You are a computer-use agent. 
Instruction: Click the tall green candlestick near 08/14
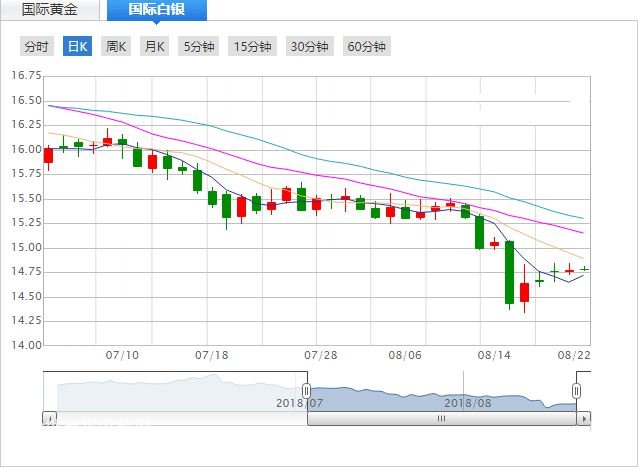tap(509, 272)
